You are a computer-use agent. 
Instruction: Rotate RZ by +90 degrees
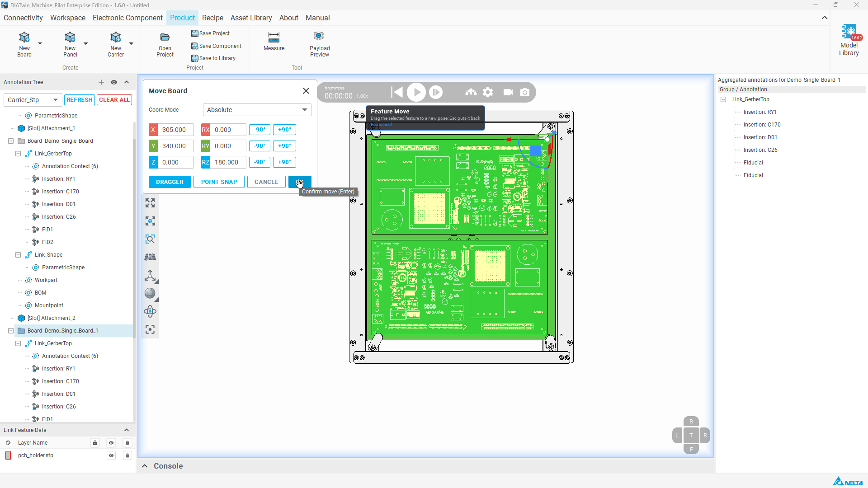pos(284,162)
